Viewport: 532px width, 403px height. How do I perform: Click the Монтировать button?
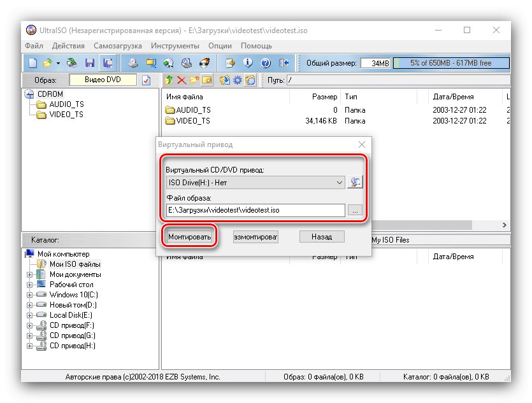[x=189, y=237]
